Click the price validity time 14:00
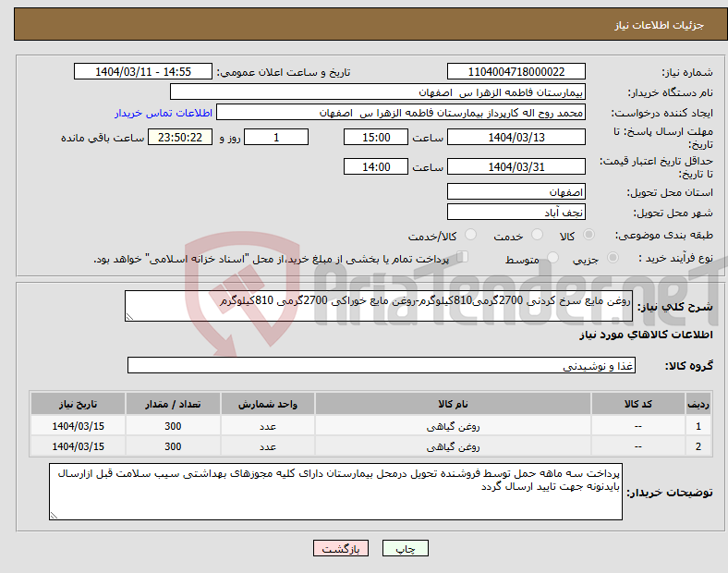 coord(376,166)
